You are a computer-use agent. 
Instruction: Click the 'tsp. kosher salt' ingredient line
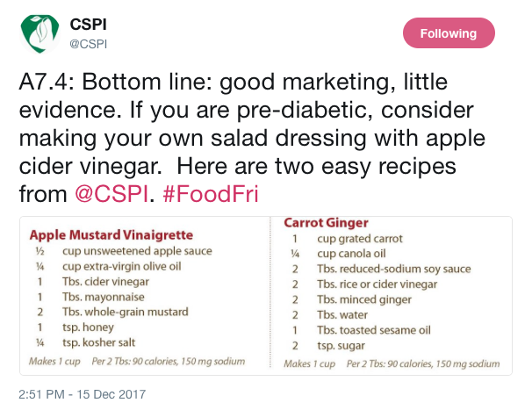[98, 342]
